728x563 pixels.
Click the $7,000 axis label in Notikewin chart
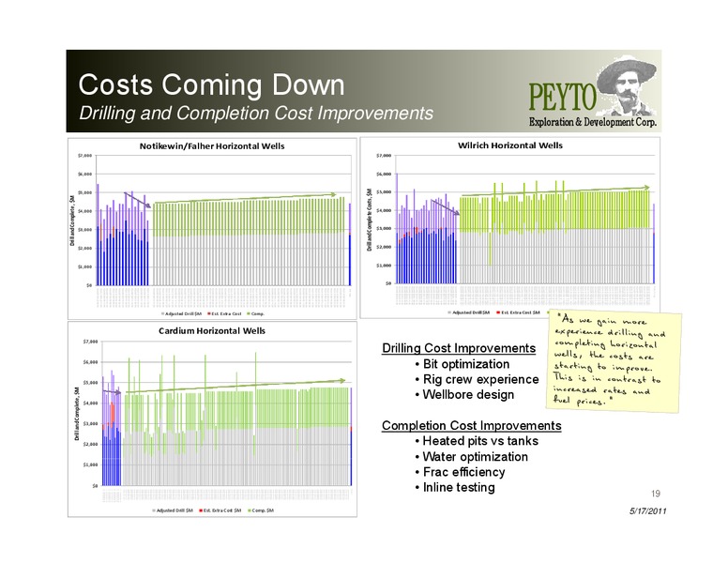(x=84, y=156)
